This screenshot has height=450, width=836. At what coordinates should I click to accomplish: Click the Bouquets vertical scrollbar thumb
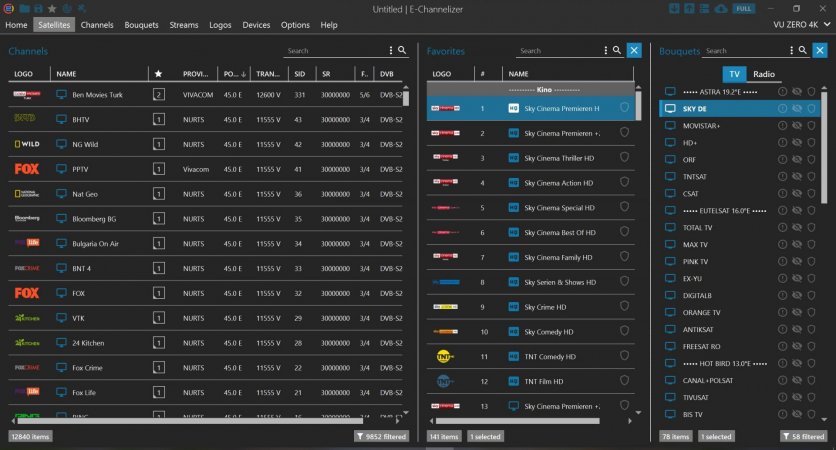pyautogui.click(x=824, y=147)
